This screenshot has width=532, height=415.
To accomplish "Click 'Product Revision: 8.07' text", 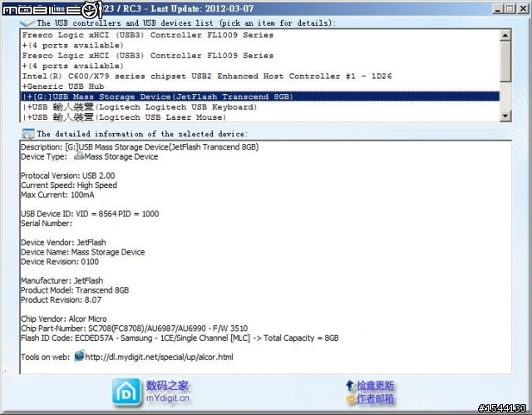I will click(x=61, y=299).
